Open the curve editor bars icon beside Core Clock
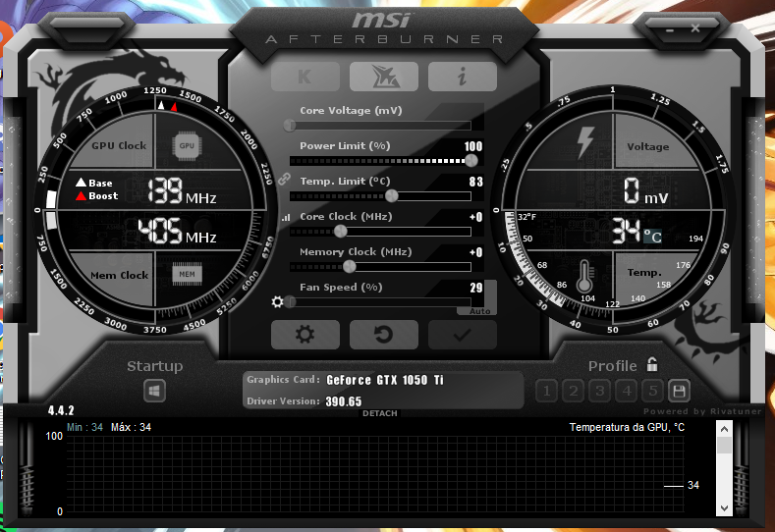This screenshot has height=532, width=775. 286,217
